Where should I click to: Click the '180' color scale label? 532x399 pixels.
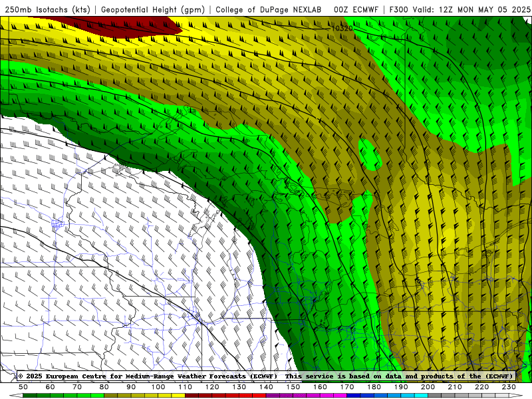coord(374,387)
